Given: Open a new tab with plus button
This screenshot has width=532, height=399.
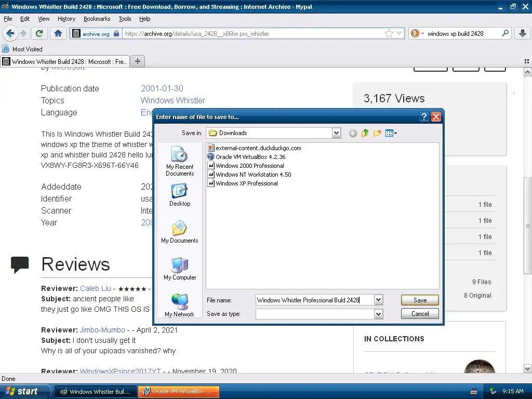Looking at the screenshot, I should click(137, 61).
